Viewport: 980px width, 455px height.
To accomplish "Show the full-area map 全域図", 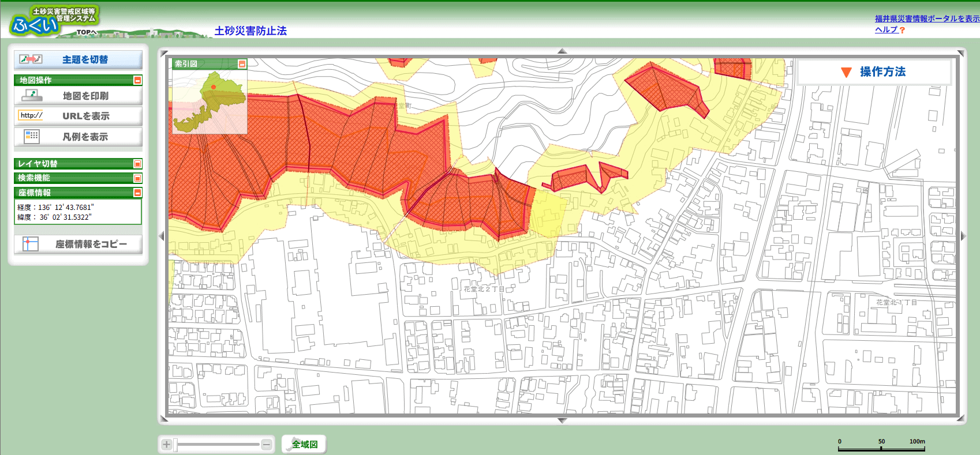I will (x=304, y=444).
